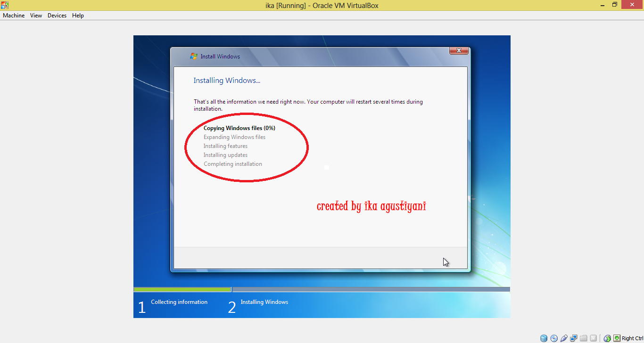Select the Copying Windows files entry

[239, 128]
